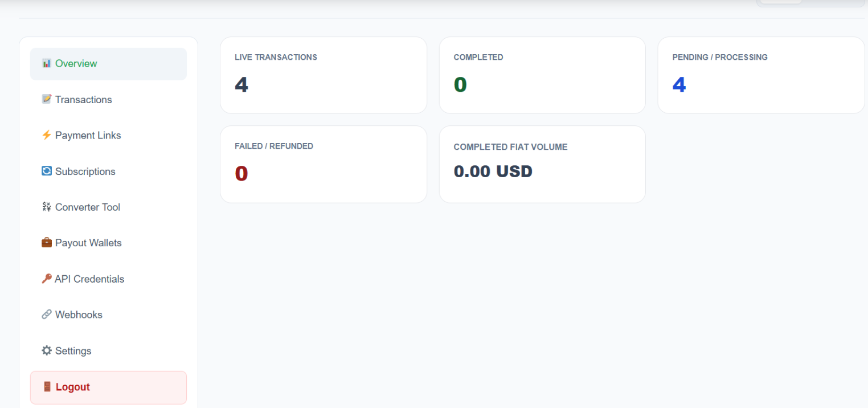Open the Transactions menu item
Image resolution: width=868 pixels, height=408 pixels.
108,100
